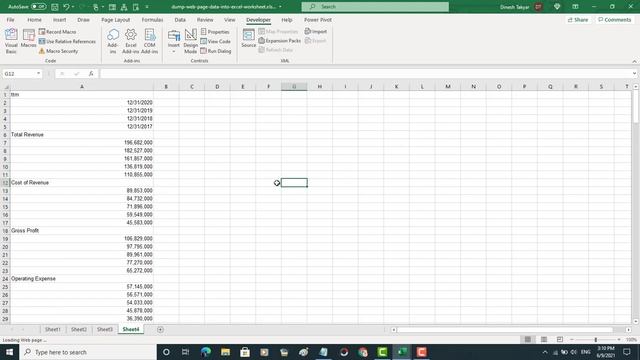Start Record Macro
Image resolution: width=640 pixels, height=360 pixels.
coord(58,31)
